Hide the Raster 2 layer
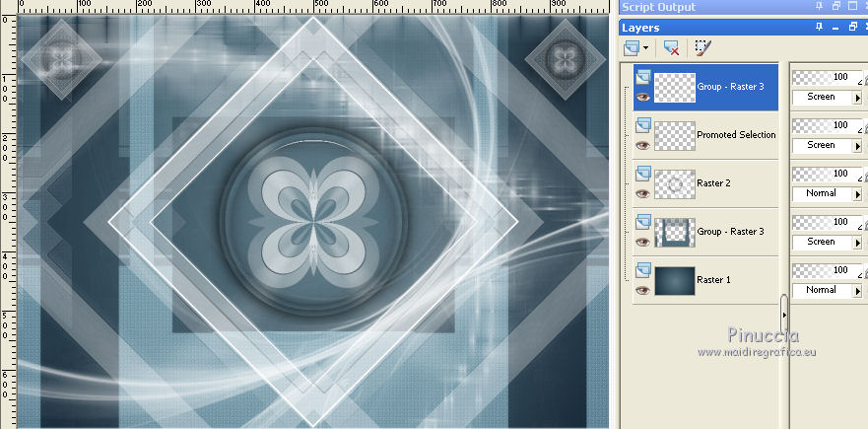 (642, 193)
